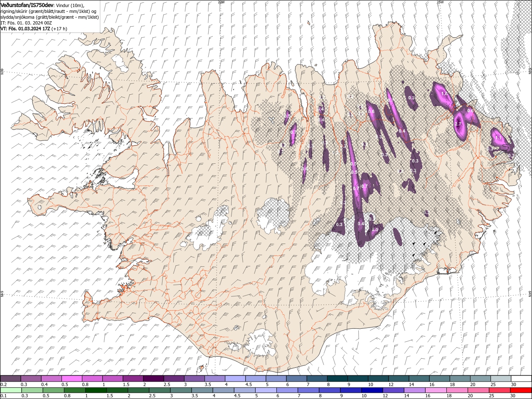Click the '0.1' label on the rainfall scale
532x399 pixels.
(3, 396)
